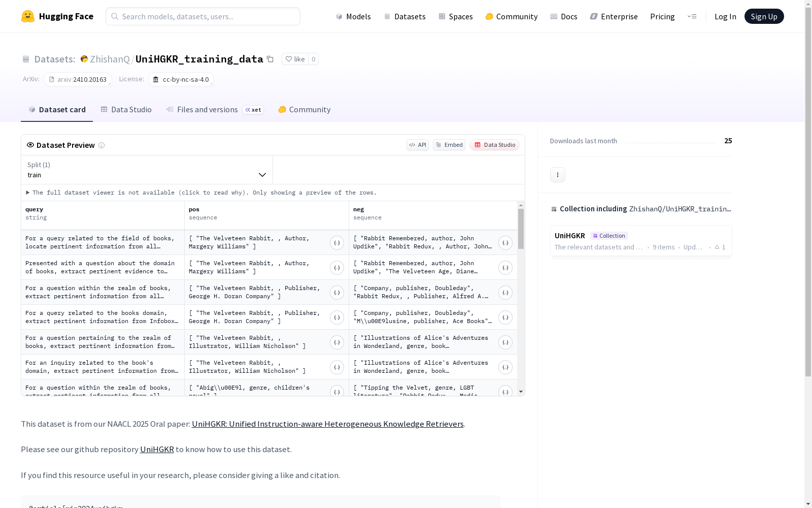Open the three-dot options menu under downloads
Screen dimensions: 812x508
[x=558, y=175]
